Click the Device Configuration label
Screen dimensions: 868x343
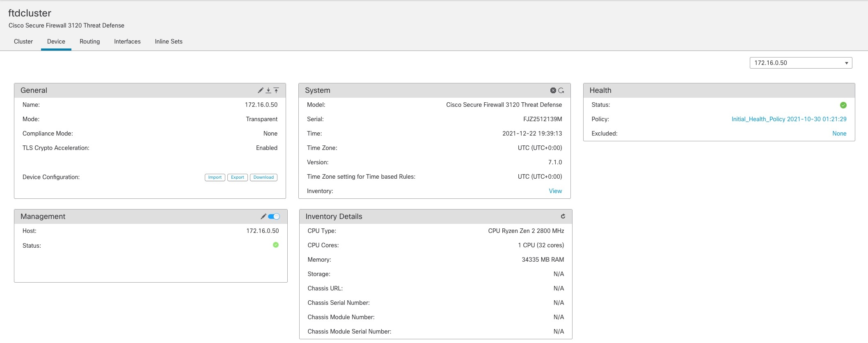51,177
